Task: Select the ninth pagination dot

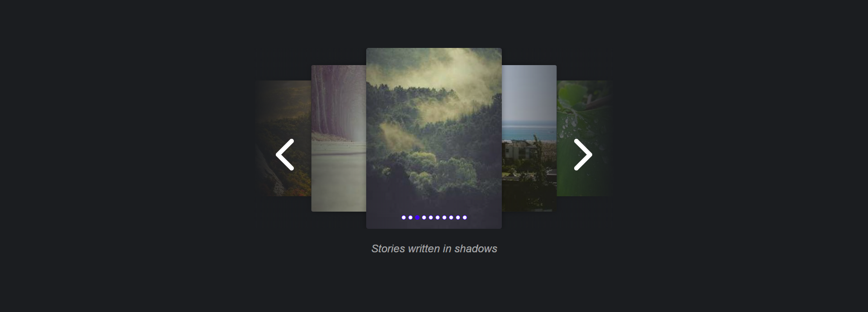Action: point(458,217)
